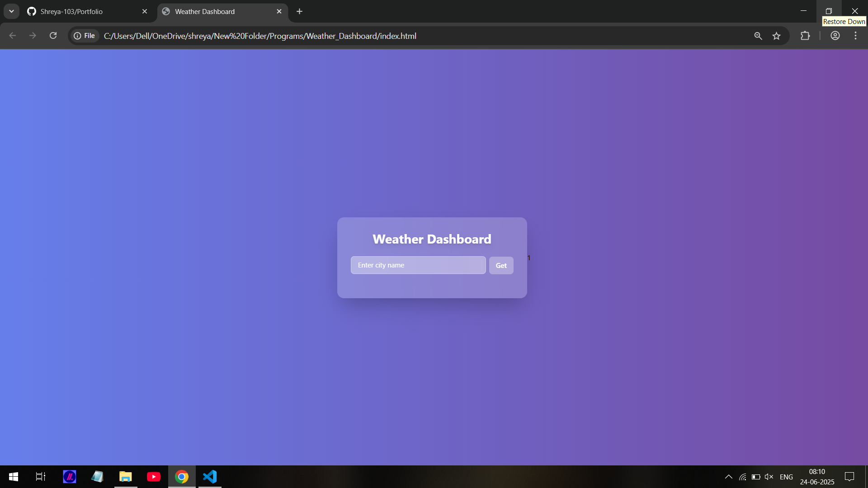This screenshot has width=868, height=488.
Task: Launch YouTube from the taskbar
Action: [x=154, y=477]
